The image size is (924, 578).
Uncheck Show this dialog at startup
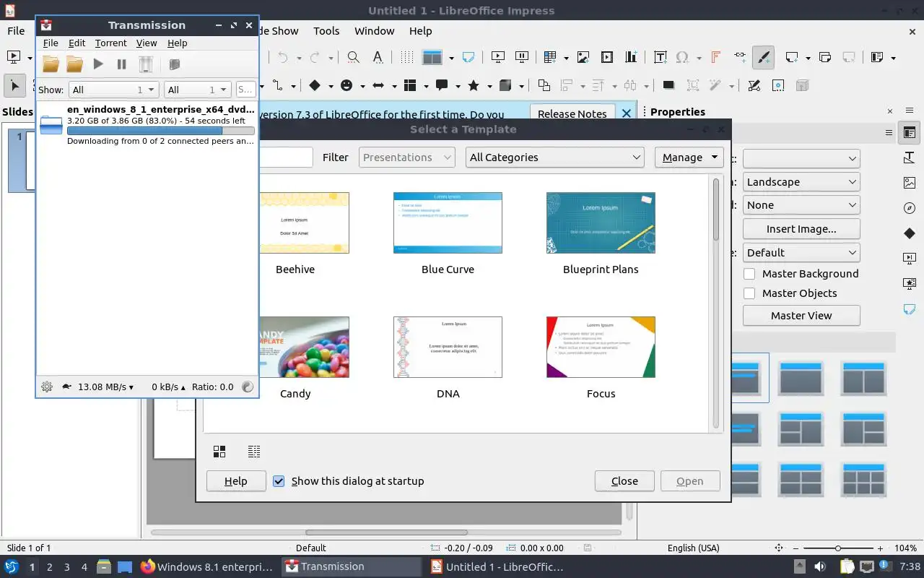click(279, 481)
